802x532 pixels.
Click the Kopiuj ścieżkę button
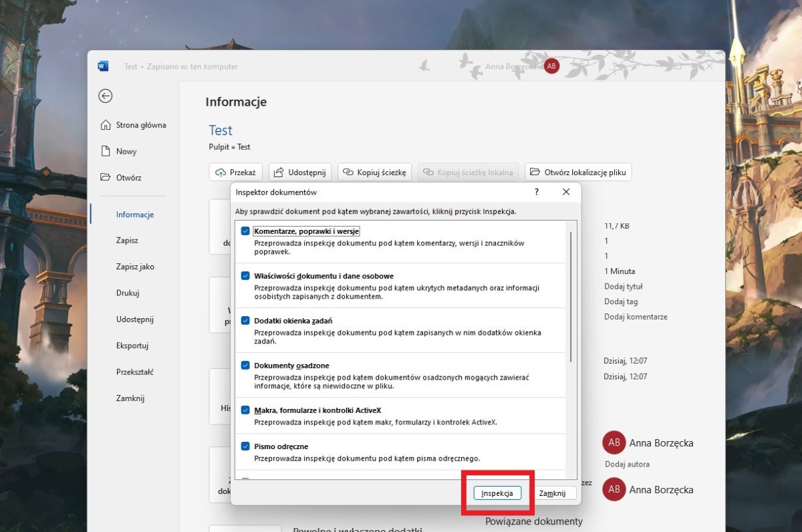coord(375,172)
